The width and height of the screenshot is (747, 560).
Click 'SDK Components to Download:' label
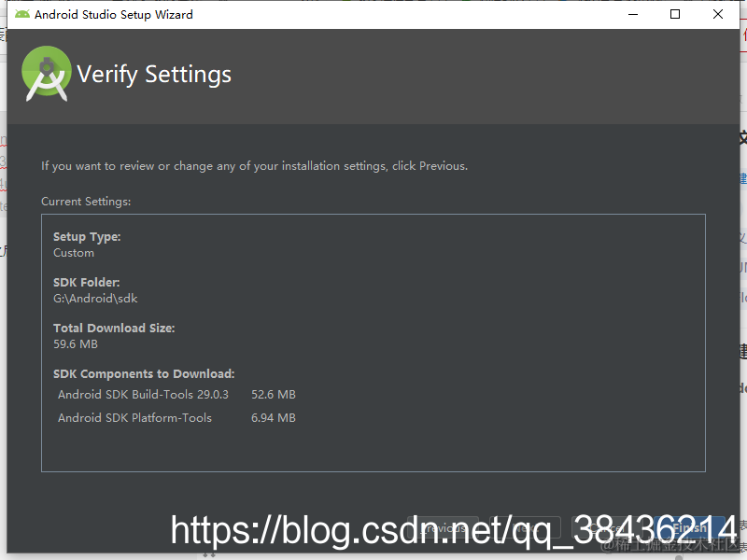144,374
